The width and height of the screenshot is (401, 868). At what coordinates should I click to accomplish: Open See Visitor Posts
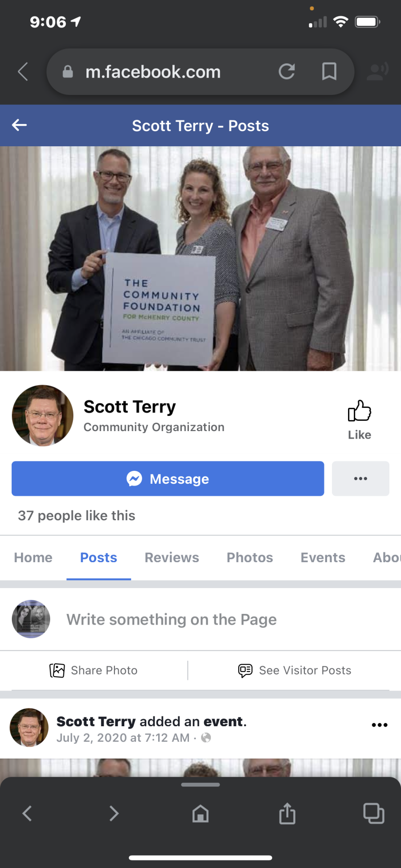(295, 670)
